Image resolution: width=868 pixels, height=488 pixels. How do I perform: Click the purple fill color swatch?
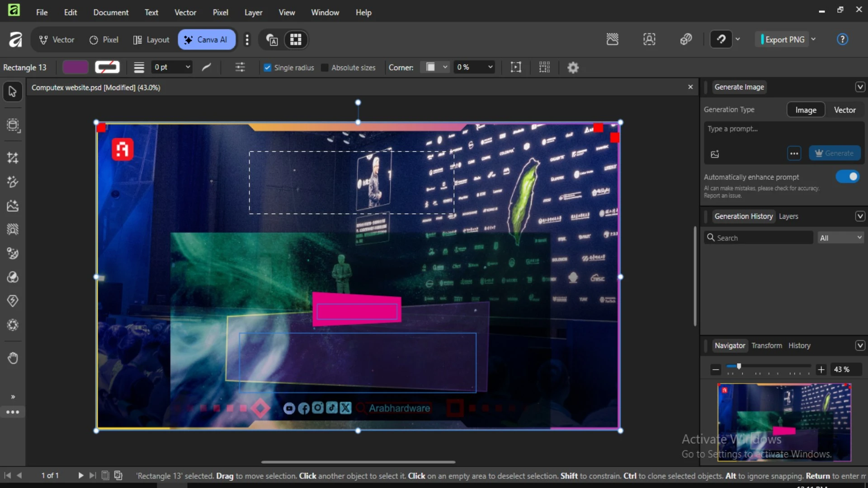pos(75,67)
